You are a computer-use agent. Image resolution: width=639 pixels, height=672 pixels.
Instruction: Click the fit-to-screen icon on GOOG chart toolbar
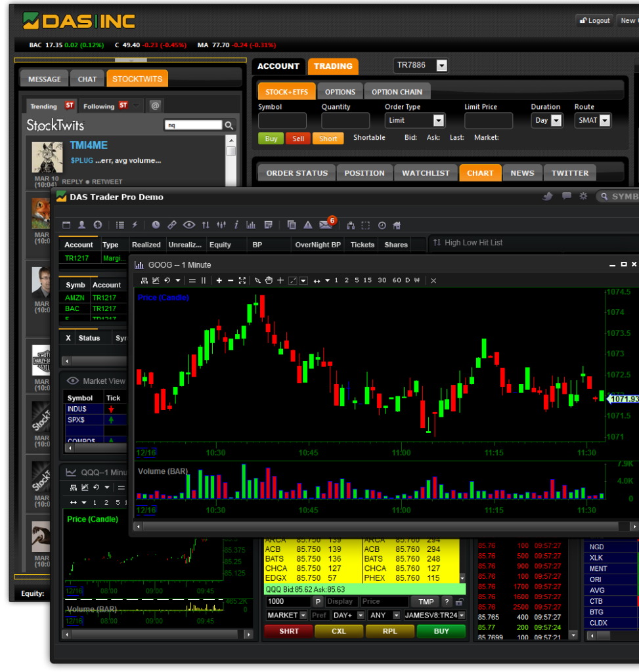pyautogui.click(x=242, y=280)
